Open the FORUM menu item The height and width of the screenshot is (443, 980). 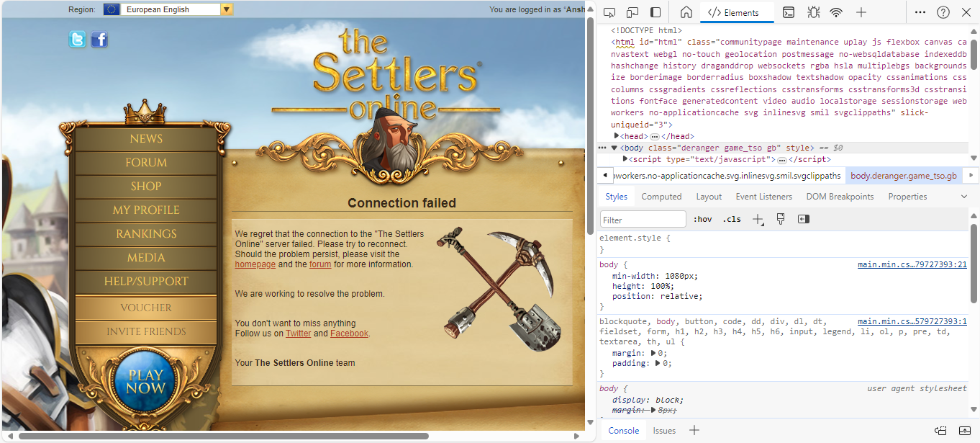click(x=146, y=163)
